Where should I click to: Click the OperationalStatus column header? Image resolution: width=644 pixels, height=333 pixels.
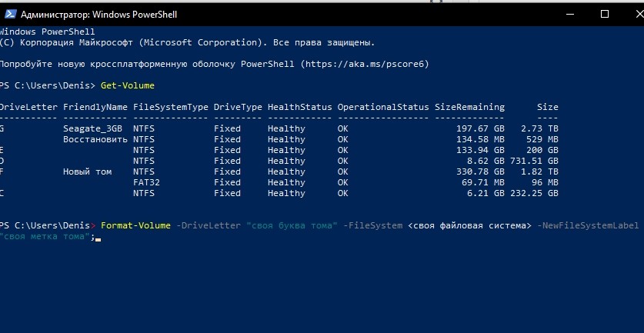point(382,107)
